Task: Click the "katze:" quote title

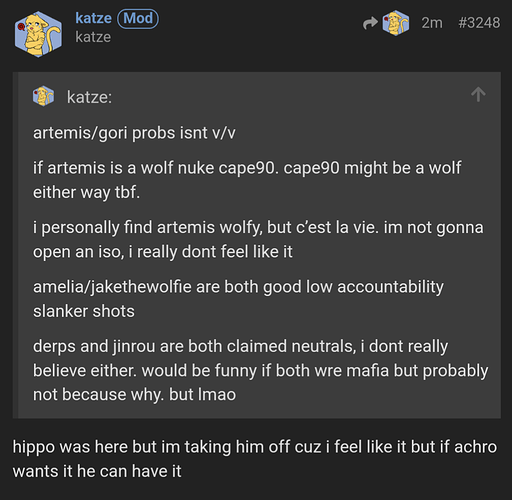Action: 89,97
